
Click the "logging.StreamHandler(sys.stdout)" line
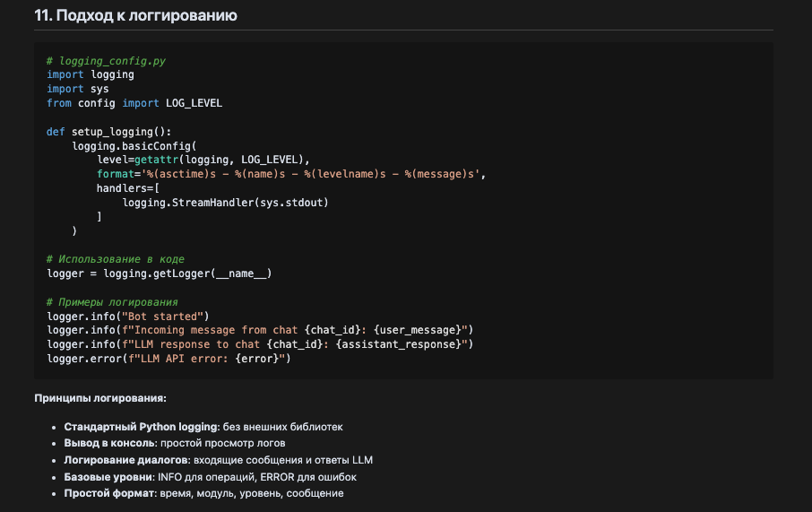coord(226,203)
